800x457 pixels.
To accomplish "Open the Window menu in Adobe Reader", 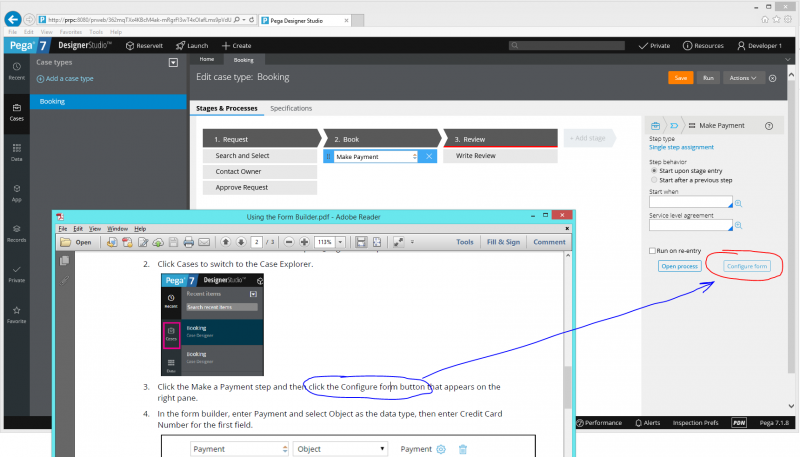I will point(117,228).
